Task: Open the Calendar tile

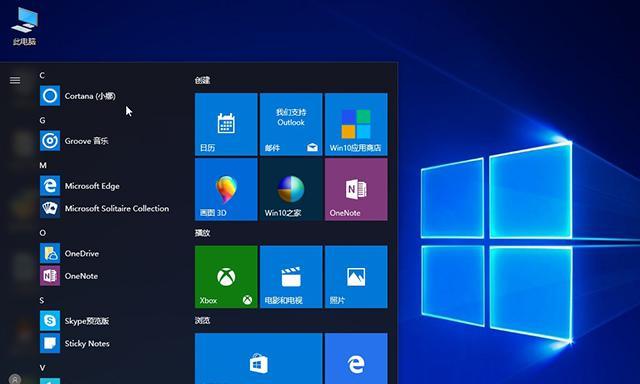Action: [x=226, y=124]
